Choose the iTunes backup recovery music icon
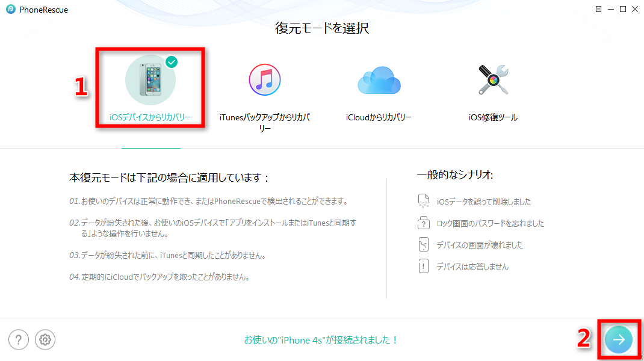 (x=264, y=79)
